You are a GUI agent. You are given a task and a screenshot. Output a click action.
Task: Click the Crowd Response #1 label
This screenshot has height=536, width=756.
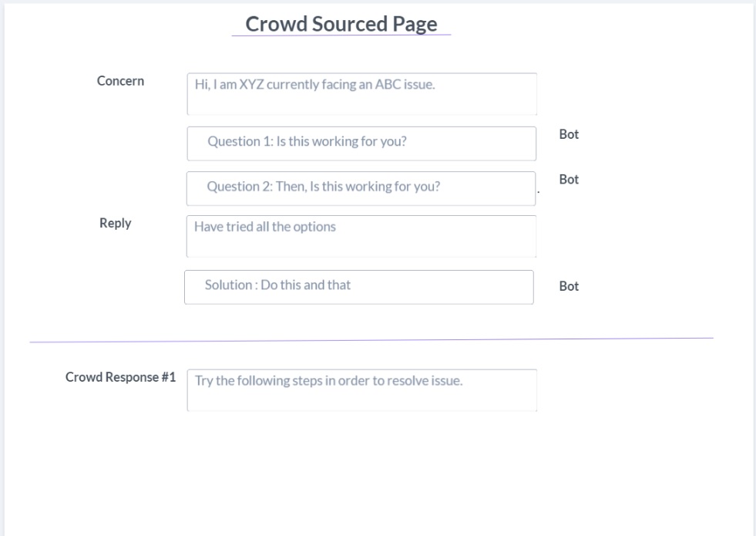point(120,377)
